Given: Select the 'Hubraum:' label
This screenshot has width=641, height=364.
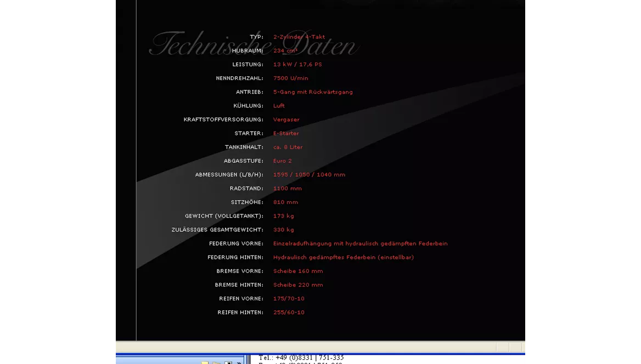Looking at the screenshot, I should coord(248,51).
